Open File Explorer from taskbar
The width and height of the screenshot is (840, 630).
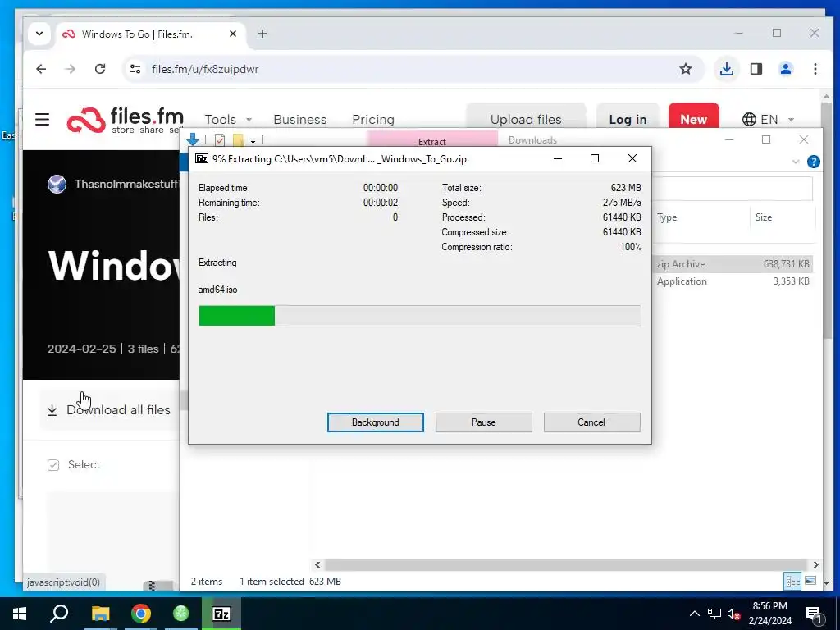click(100, 614)
